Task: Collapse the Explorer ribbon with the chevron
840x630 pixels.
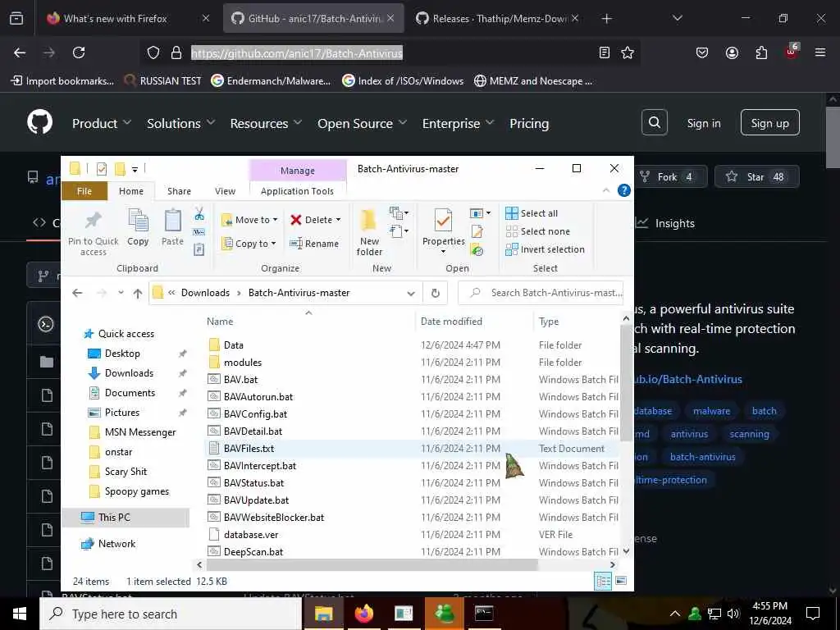Action: coord(606,190)
